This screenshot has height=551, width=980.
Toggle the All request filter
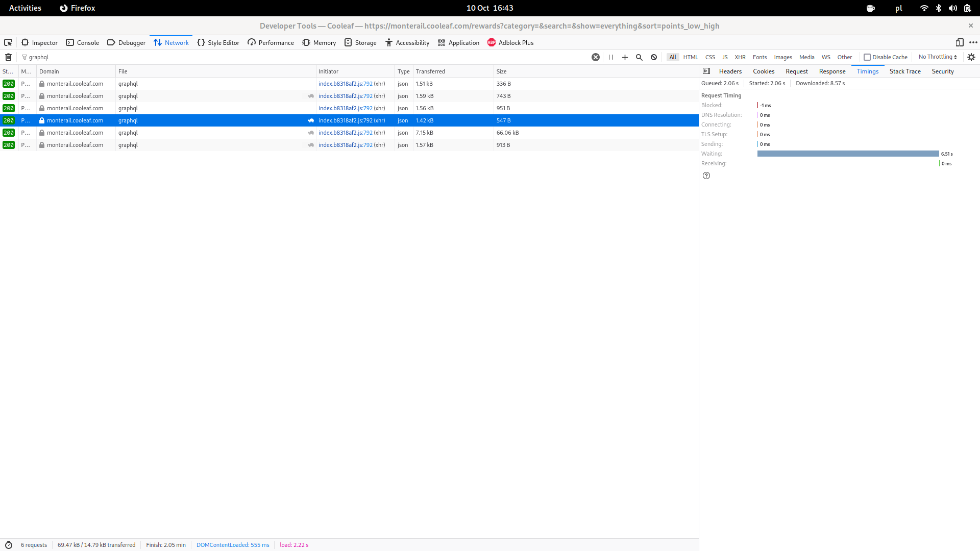(x=673, y=57)
